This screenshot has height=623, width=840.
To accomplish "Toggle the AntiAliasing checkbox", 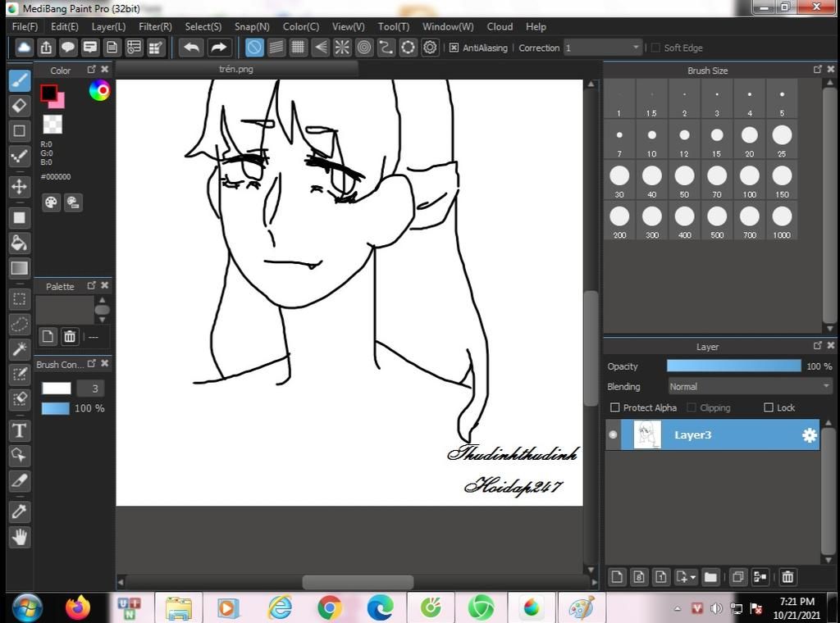I will pos(454,48).
